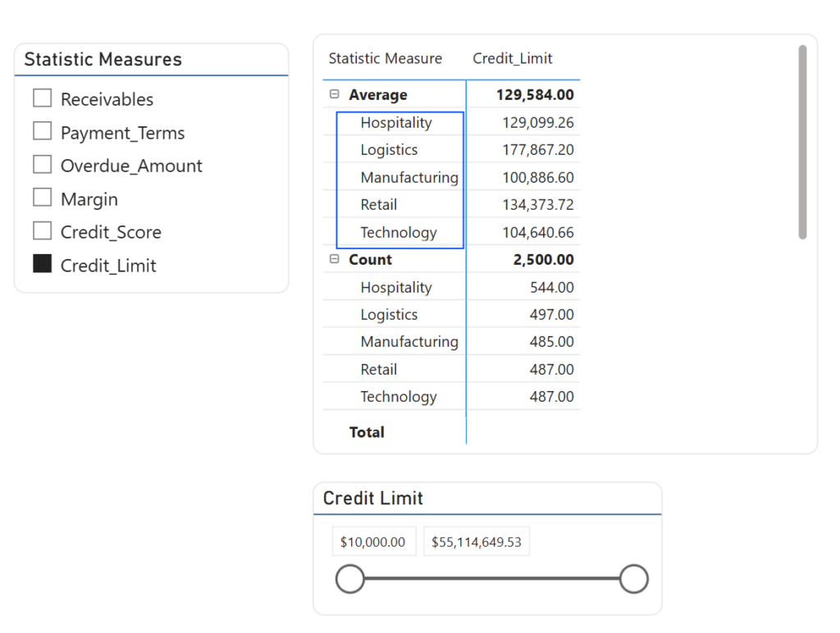Select Hospitality row under Average
This screenshot has width=840, height=633.
click(x=396, y=123)
